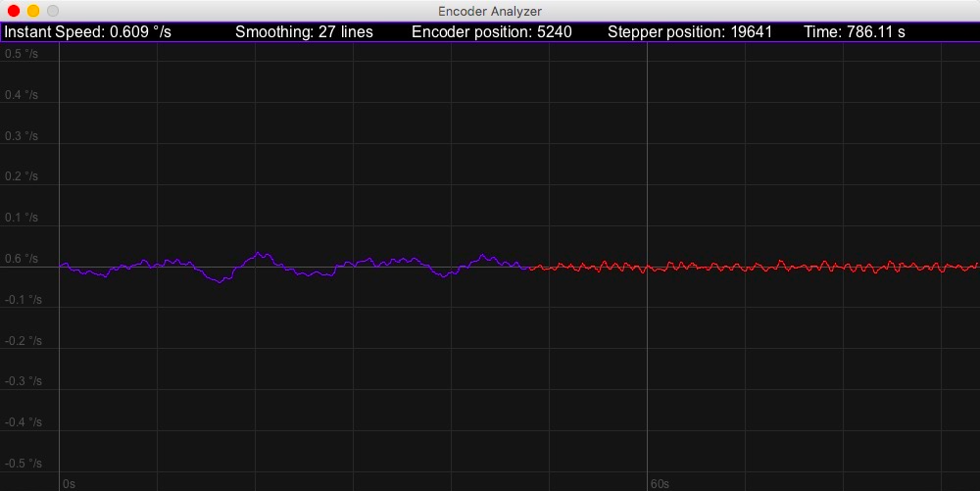Click the 0.6 °/s center axis label
This screenshot has height=491, width=980.
(22, 259)
